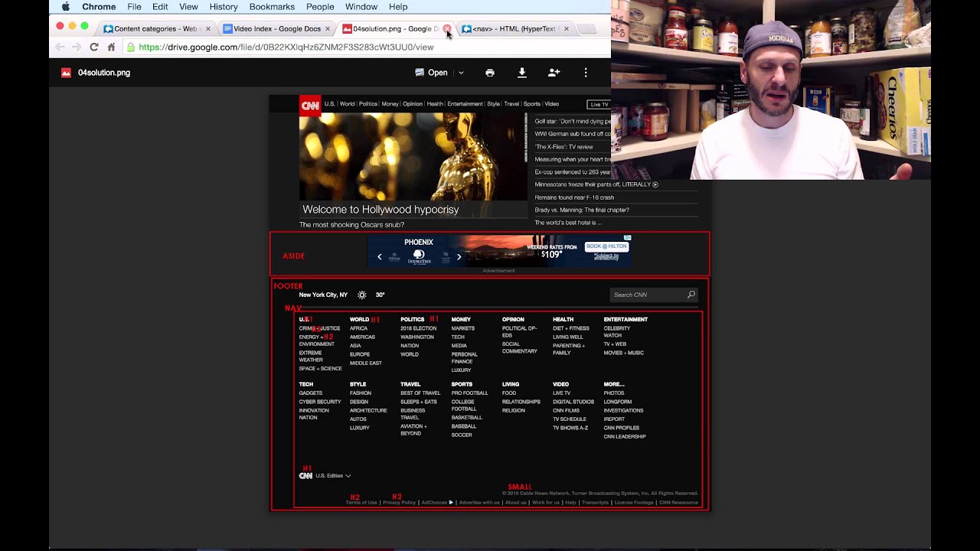This screenshot has width=980, height=551.
Task: Open a new tab with blank tab button
Action: click(586, 29)
